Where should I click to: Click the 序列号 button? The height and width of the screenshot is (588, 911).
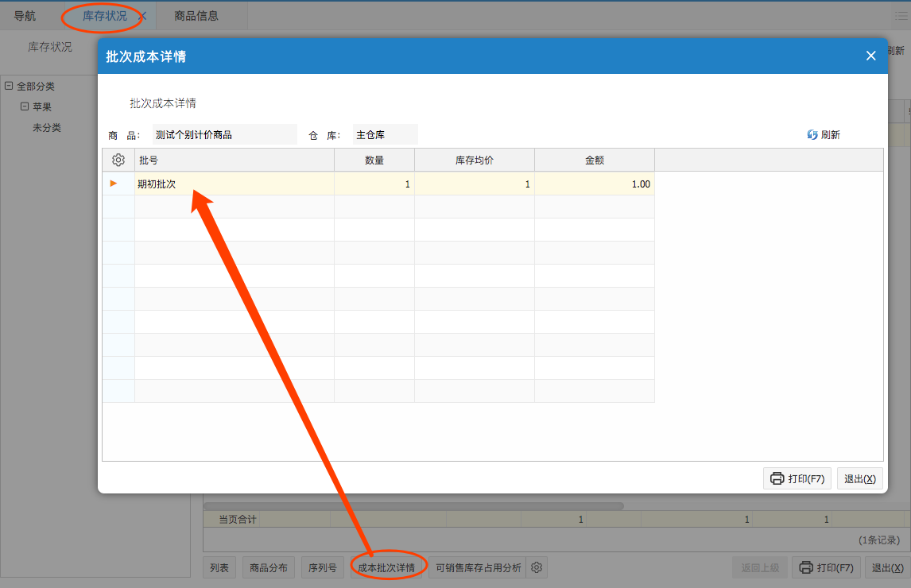pyautogui.click(x=323, y=567)
